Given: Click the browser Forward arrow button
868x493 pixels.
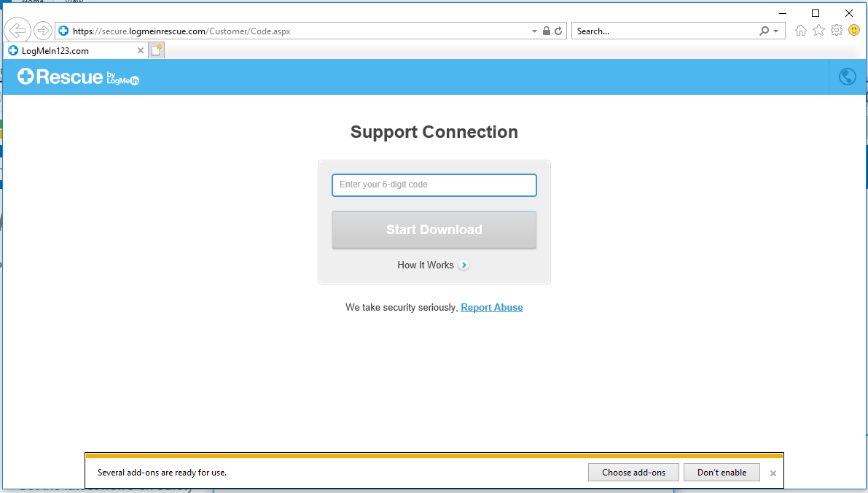Looking at the screenshot, I should 43,31.
